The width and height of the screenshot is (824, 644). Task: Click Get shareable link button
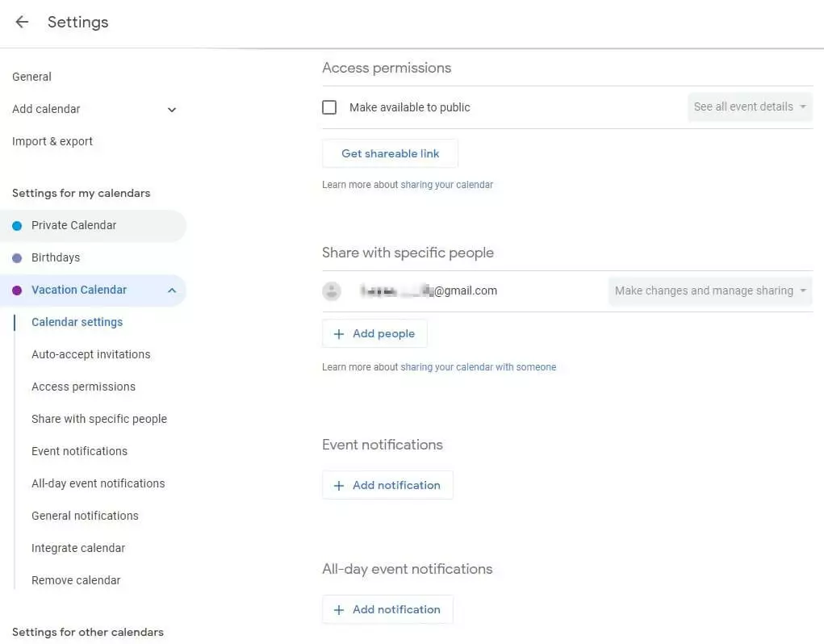390,153
